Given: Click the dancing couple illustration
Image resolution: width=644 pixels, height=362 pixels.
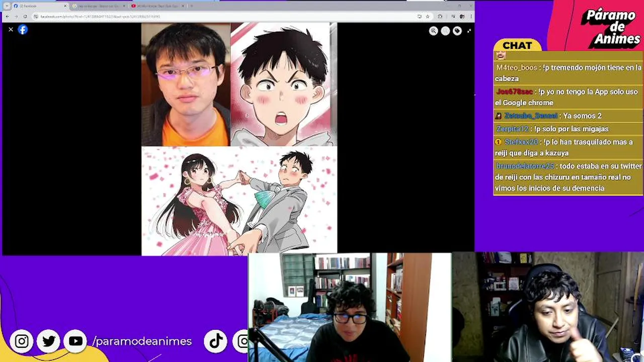Looking at the screenshot, I should [x=239, y=201].
